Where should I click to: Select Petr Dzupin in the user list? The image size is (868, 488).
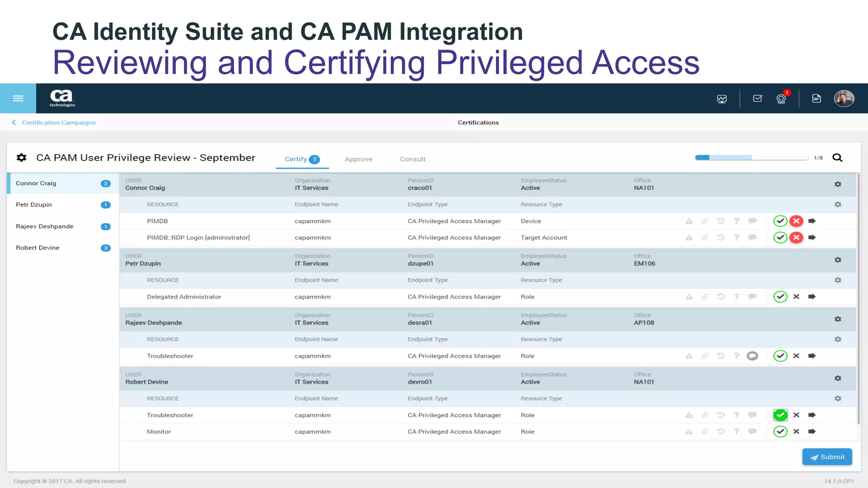[63, 205]
